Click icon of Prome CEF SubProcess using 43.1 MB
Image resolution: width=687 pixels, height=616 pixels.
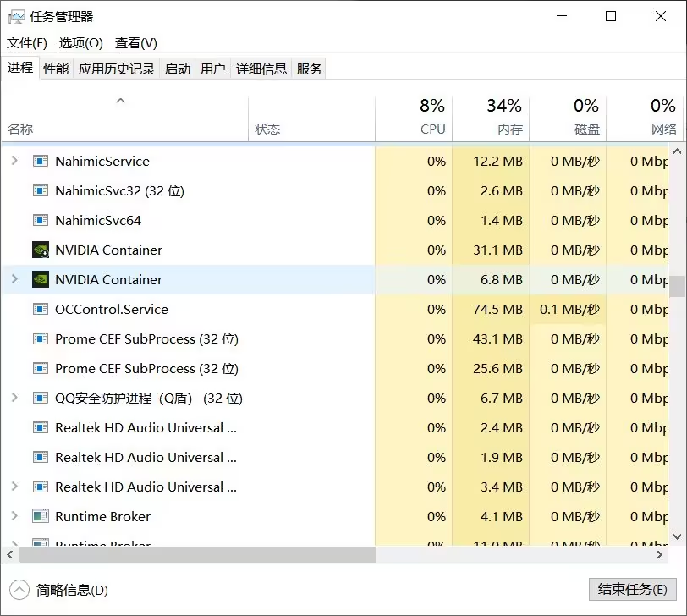pos(41,339)
